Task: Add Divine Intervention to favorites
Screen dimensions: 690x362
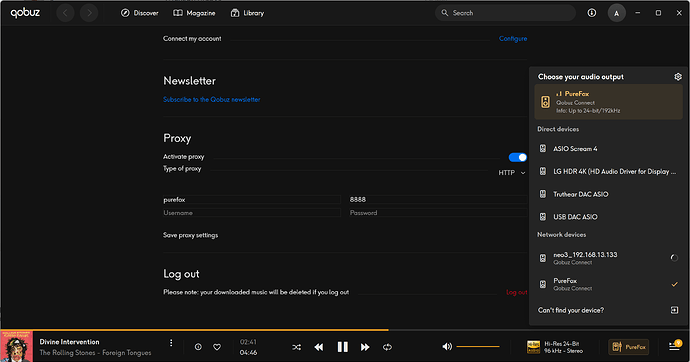Action: coord(217,347)
